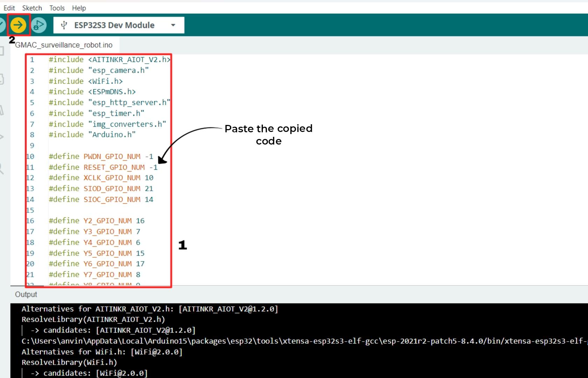Click the Y6_GPIO_NUM 17 define line
This screenshot has width=588, height=378.
pyautogui.click(x=97, y=264)
